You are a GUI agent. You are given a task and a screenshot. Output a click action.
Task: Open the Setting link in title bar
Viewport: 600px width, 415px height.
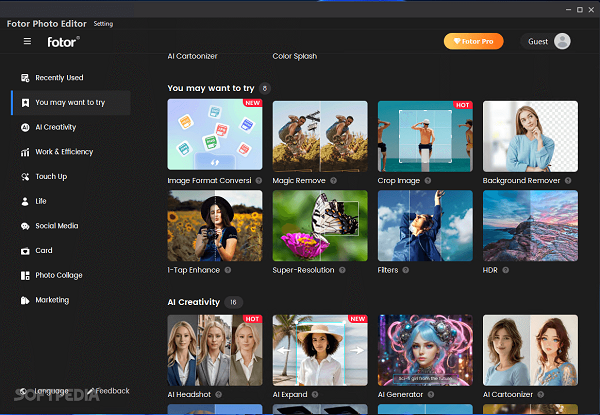coord(103,24)
